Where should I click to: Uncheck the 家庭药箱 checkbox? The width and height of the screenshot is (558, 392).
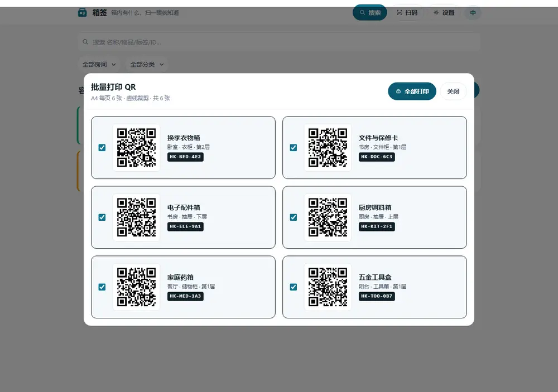click(x=102, y=287)
